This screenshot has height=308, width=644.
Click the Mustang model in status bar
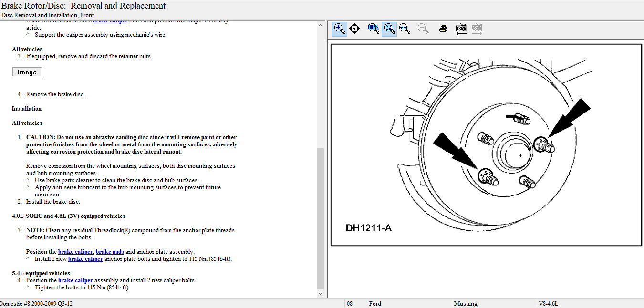coord(466,304)
